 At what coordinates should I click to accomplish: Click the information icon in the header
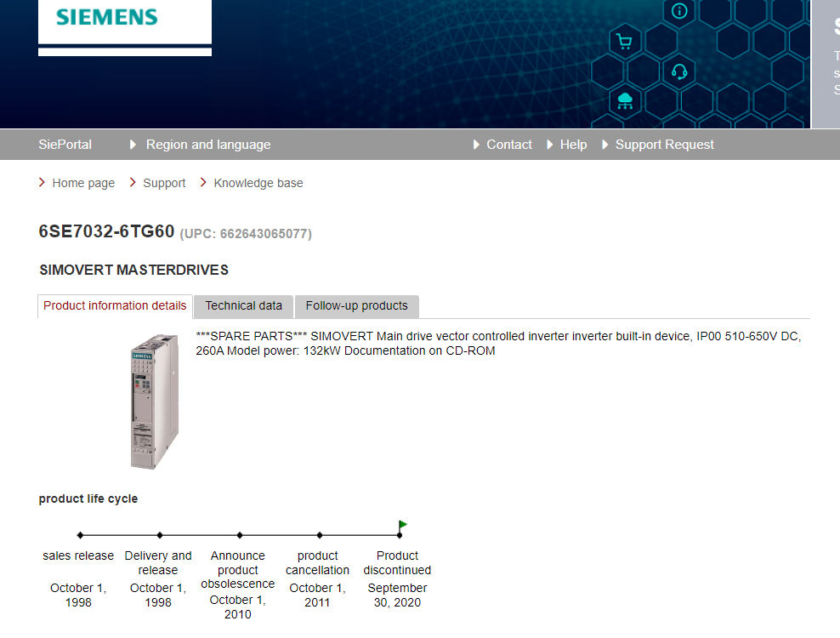[678, 11]
